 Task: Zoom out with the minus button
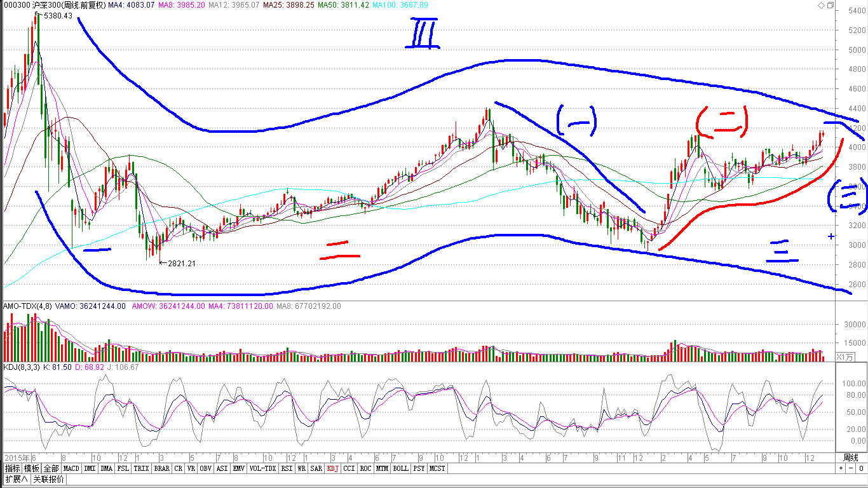850,468
